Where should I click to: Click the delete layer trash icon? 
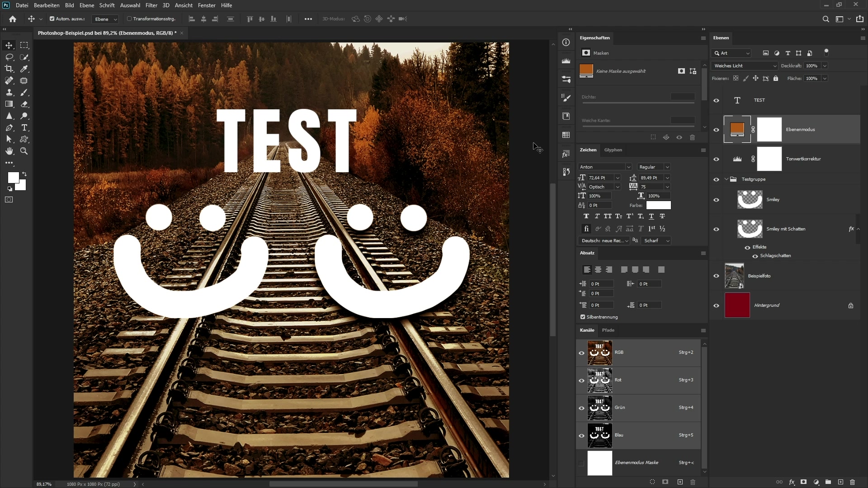853,482
